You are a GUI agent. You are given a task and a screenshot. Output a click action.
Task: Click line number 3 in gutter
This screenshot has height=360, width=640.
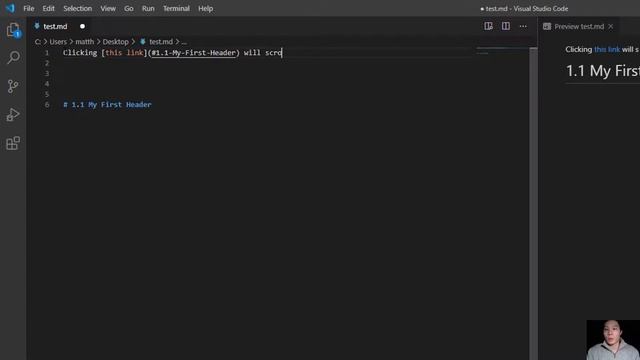click(47, 73)
